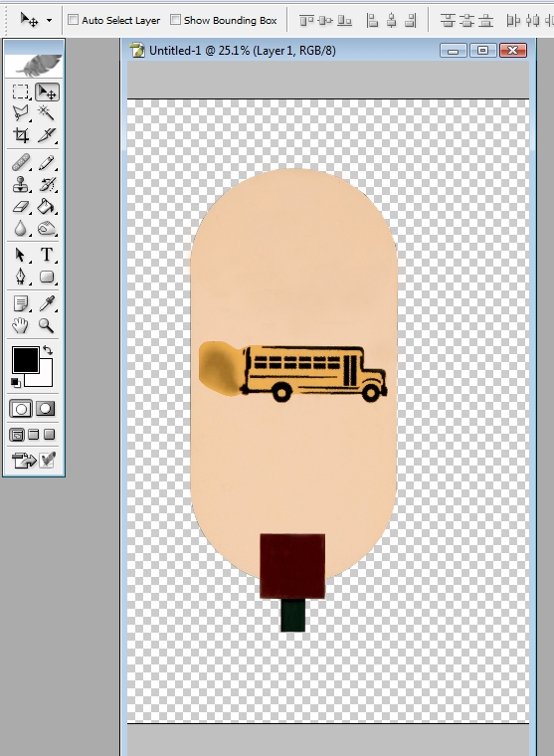
Task: Align right edges in options bar
Action: pos(411,20)
